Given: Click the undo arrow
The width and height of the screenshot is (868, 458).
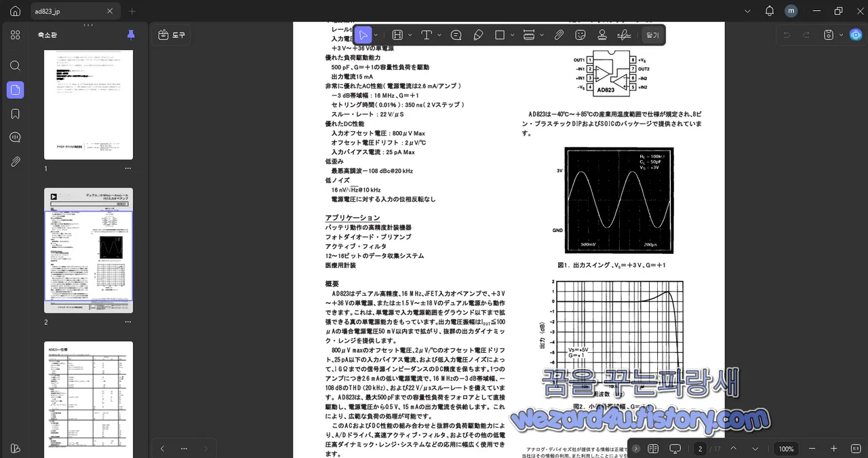Looking at the screenshot, I should 787,35.
